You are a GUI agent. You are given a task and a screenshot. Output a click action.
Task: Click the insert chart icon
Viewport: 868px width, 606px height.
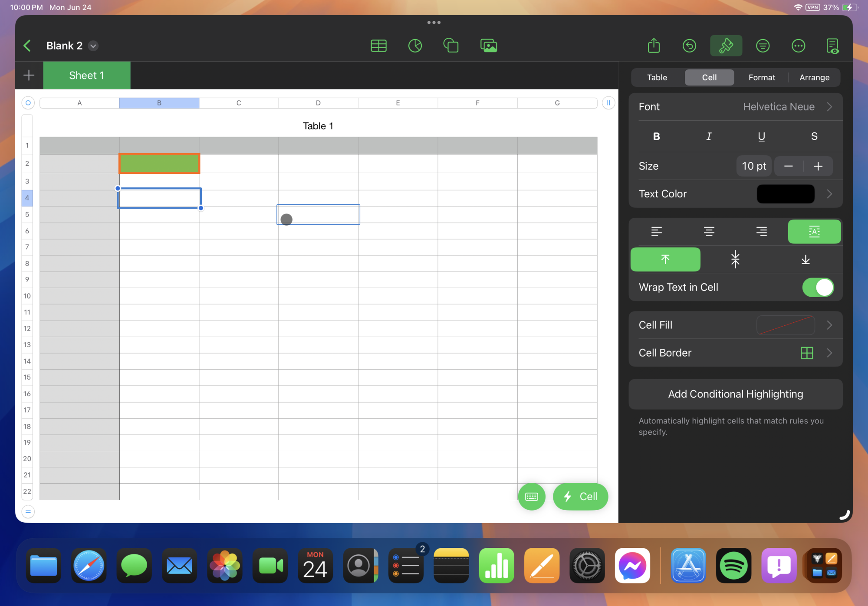point(415,46)
